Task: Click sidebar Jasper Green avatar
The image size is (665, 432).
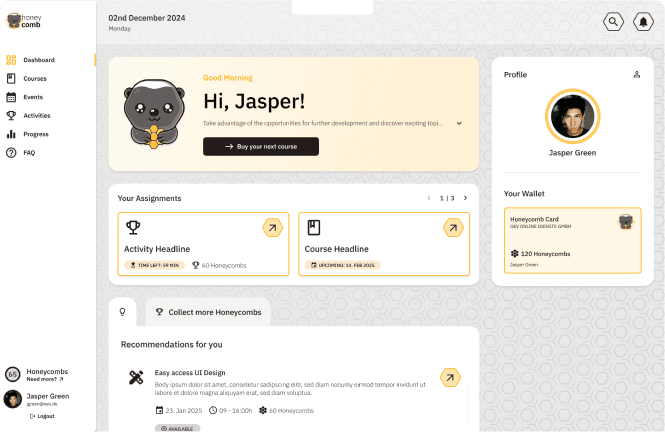Action: pyautogui.click(x=13, y=399)
